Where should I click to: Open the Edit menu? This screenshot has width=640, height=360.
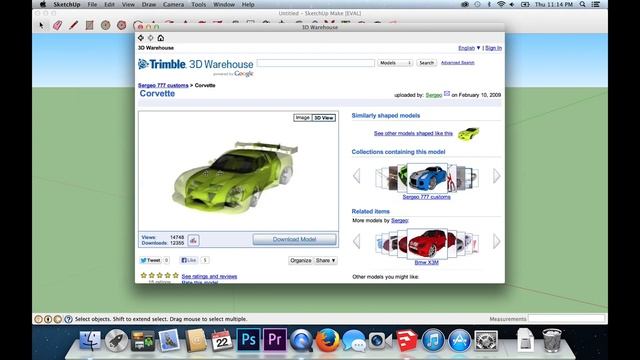109,4
